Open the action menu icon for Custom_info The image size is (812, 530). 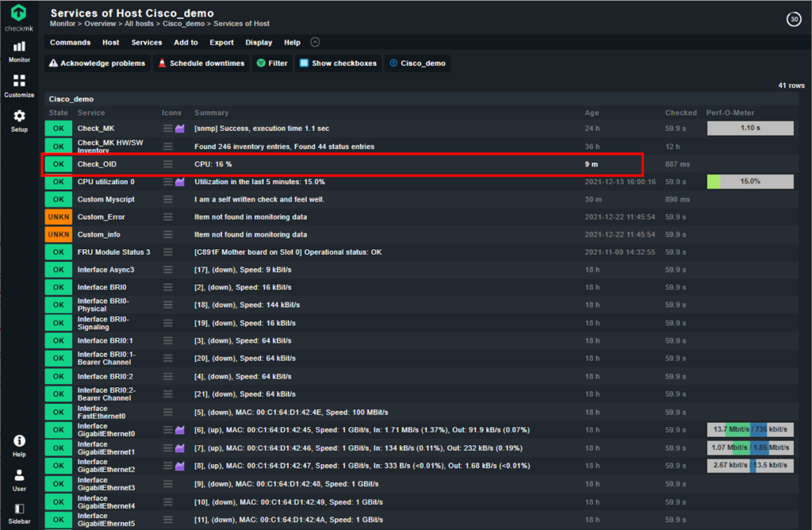point(168,234)
